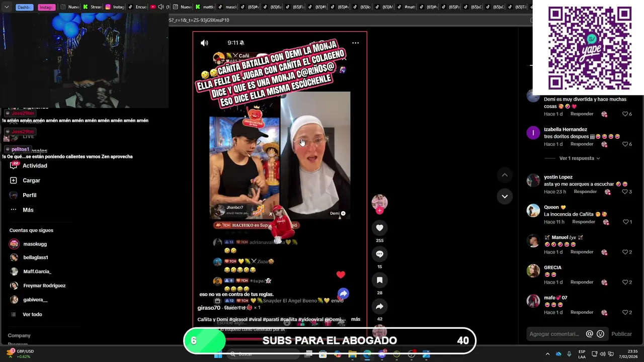644x362 pixels.
Task: Switch to the TikTok masok browser tab
Action: tap(228, 7)
